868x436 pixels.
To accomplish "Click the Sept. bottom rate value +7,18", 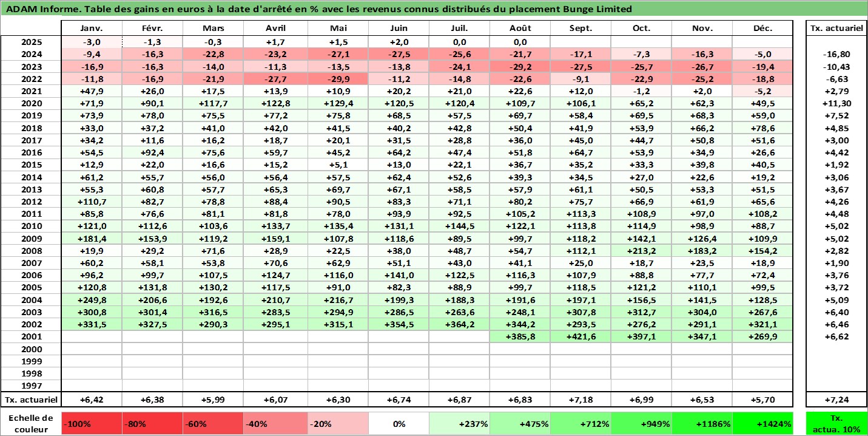I will pos(580,400).
